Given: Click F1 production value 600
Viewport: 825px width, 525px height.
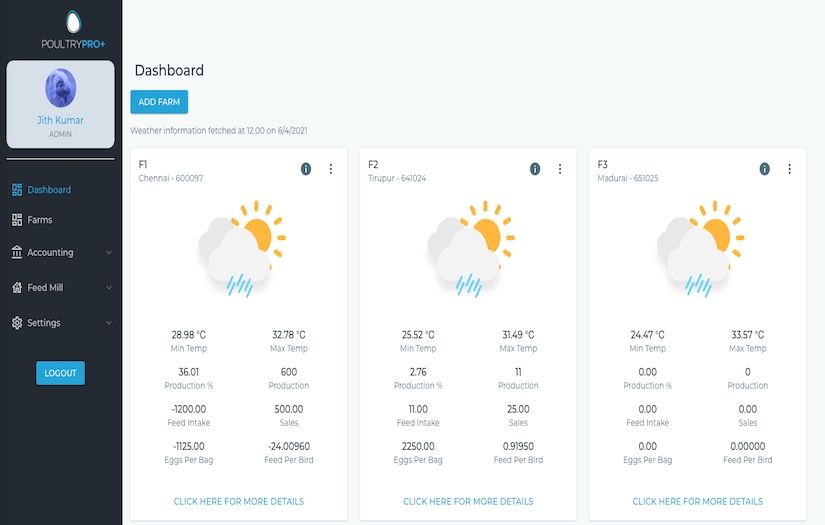Looking at the screenshot, I should [x=289, y=372].
